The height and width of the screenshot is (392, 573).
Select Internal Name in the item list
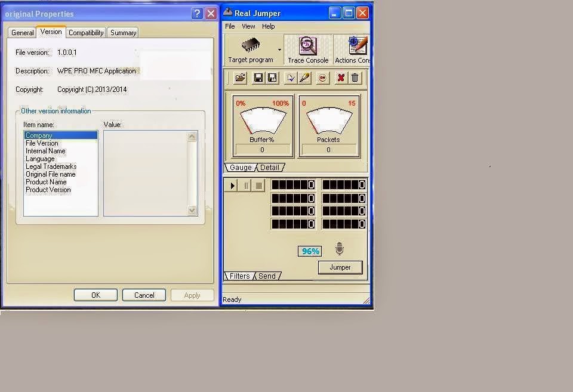pos(61,151)
